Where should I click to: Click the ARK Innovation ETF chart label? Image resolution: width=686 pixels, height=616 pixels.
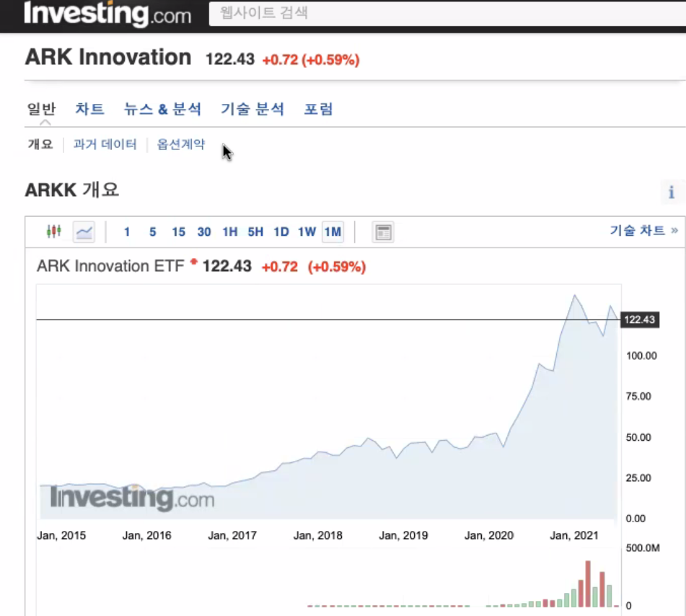110,266
